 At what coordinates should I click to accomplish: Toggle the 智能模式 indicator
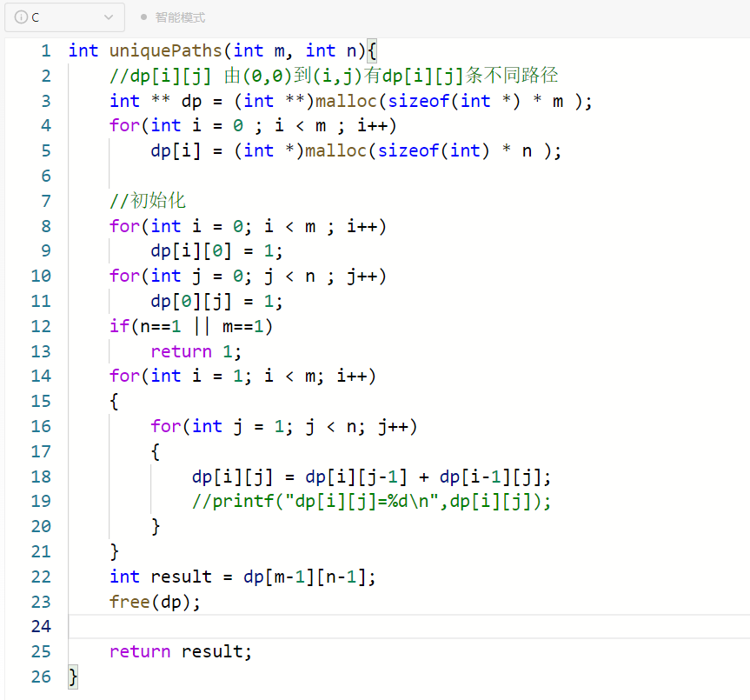coord(173,17)
